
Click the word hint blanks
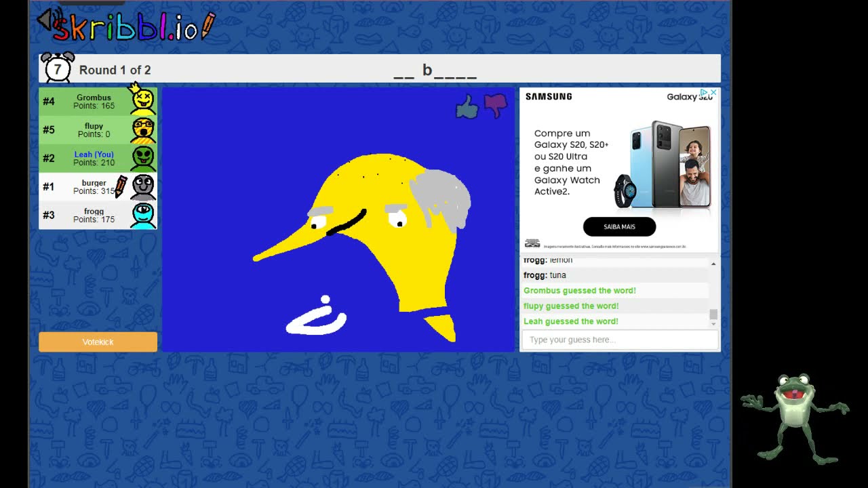coord(435,70)
